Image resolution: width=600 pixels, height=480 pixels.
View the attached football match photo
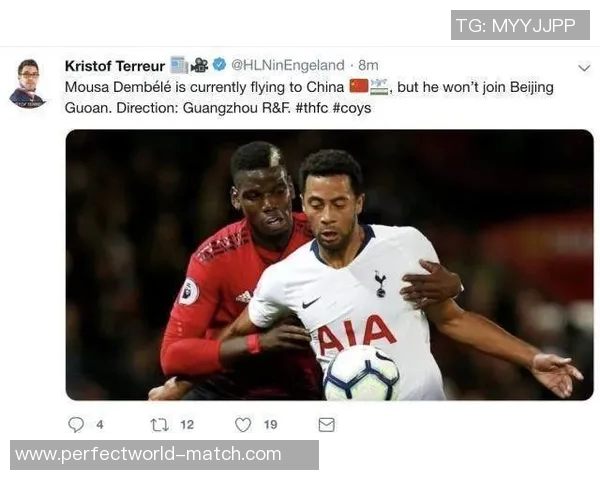[x=329, y=265]
